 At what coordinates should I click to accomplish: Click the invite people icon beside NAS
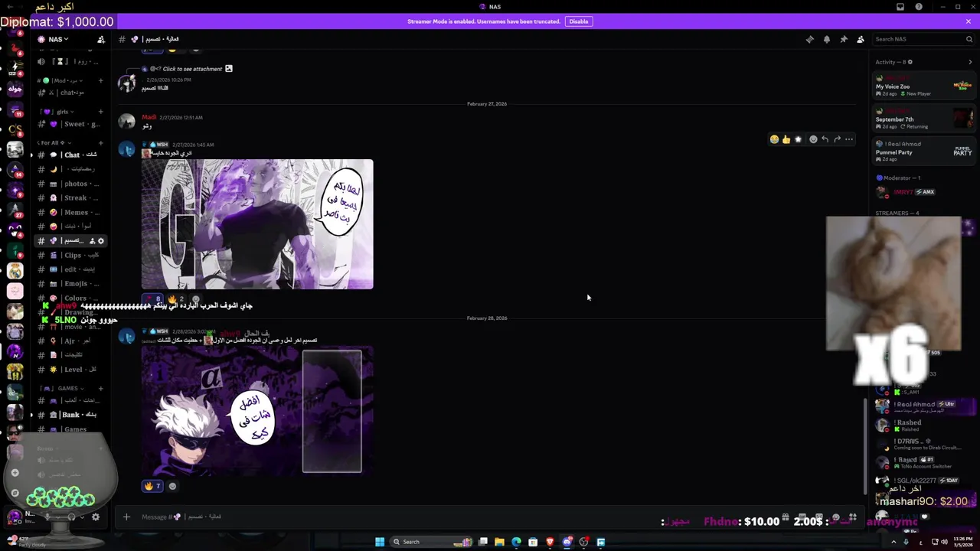click(101, 39)
